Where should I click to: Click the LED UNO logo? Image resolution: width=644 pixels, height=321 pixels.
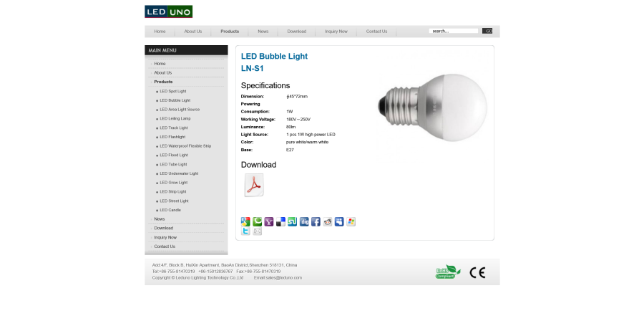[168, 11]
